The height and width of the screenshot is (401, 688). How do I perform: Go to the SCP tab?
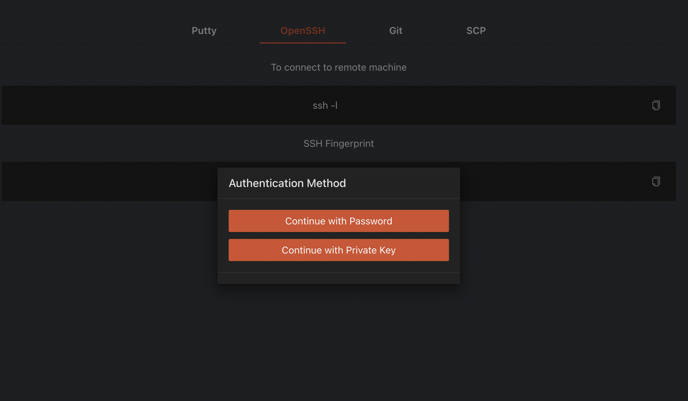[x=476, y=31]
